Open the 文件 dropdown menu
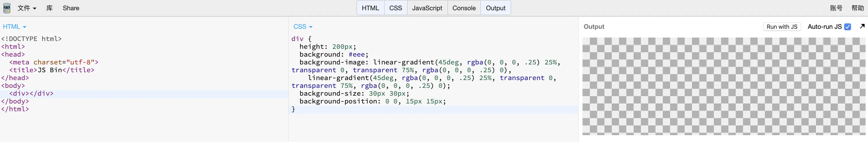This screenshot has height=142, width=868. (27, 8)
